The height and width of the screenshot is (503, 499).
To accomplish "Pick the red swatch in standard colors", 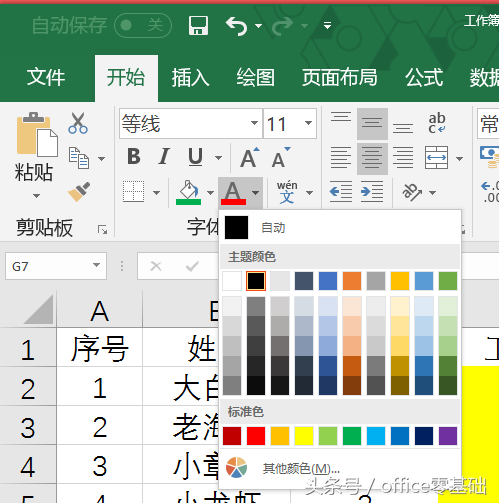I will pyautogui.click(x=256, y=436).
